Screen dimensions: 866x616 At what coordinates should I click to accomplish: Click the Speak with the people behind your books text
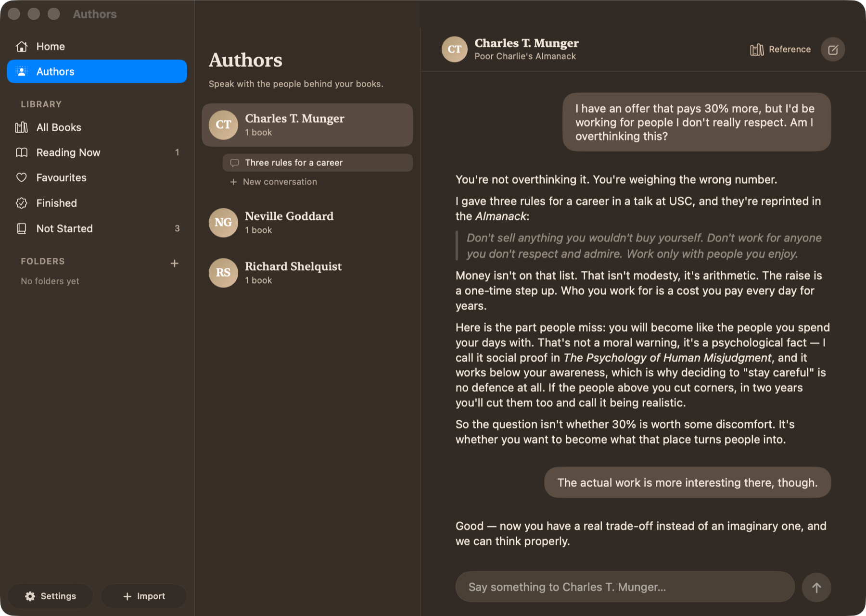(x=296, y=84)
